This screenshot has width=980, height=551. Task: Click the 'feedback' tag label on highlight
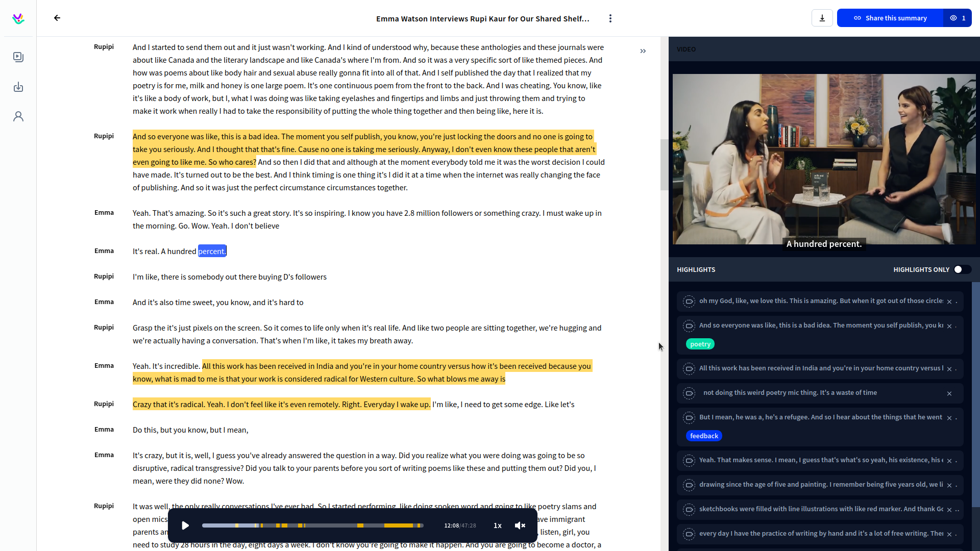tap(704, 435)
